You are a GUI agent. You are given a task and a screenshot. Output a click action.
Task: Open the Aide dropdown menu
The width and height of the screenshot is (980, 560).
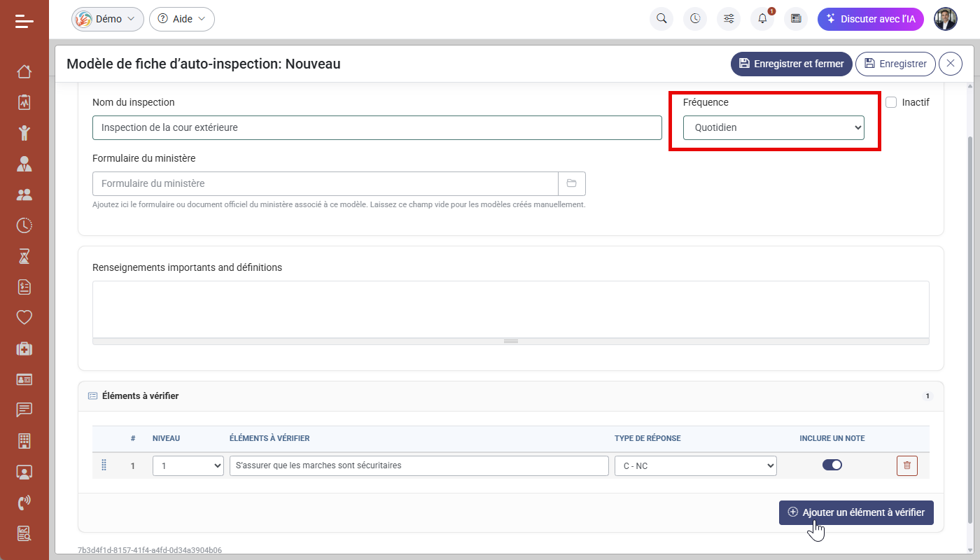182,19
